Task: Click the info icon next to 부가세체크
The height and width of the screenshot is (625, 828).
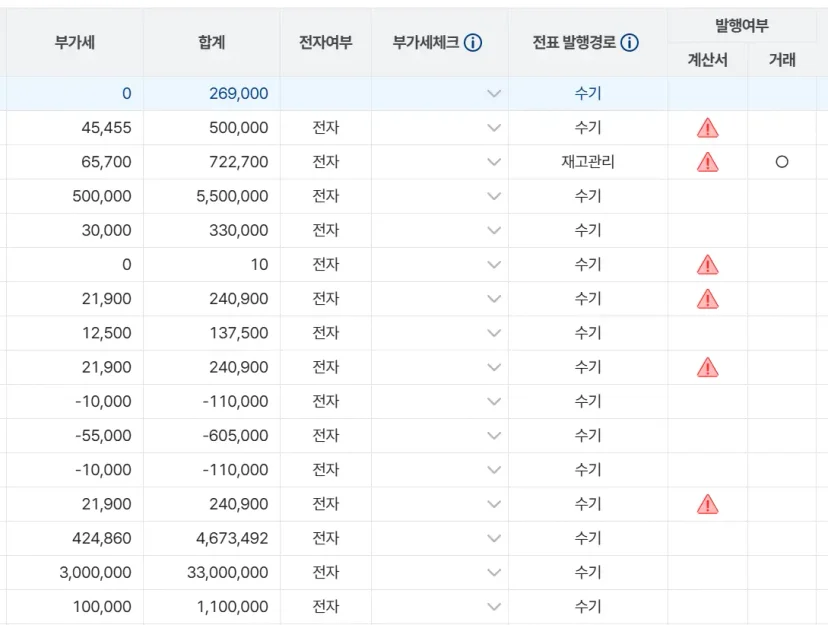Action: 473,42
